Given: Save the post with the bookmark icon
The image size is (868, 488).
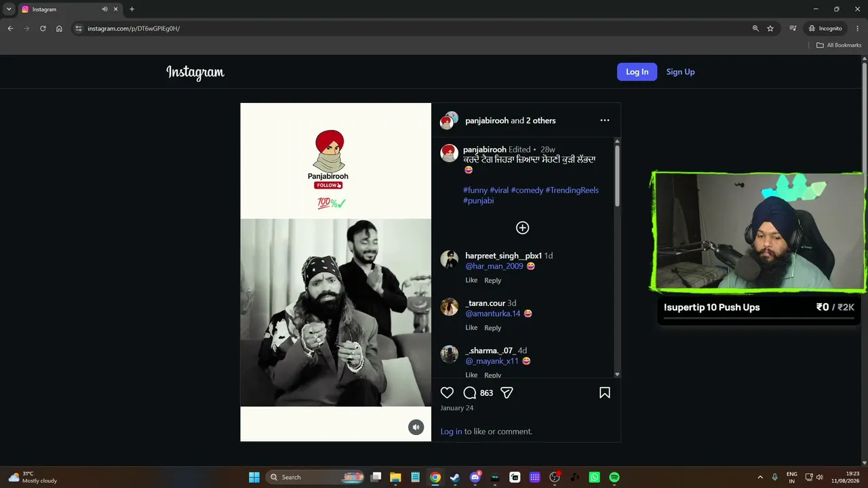Looking at the screenshot, I should click(605, 392).
